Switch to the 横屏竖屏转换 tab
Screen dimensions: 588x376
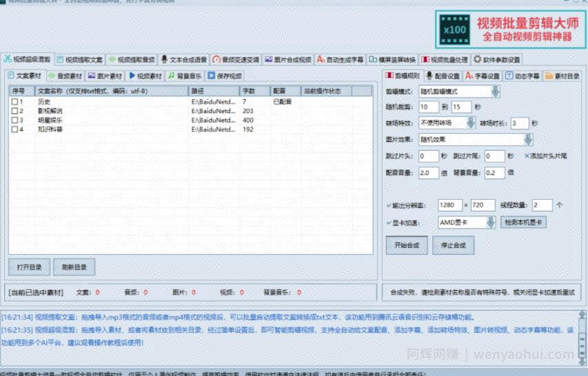click(392, 59)
